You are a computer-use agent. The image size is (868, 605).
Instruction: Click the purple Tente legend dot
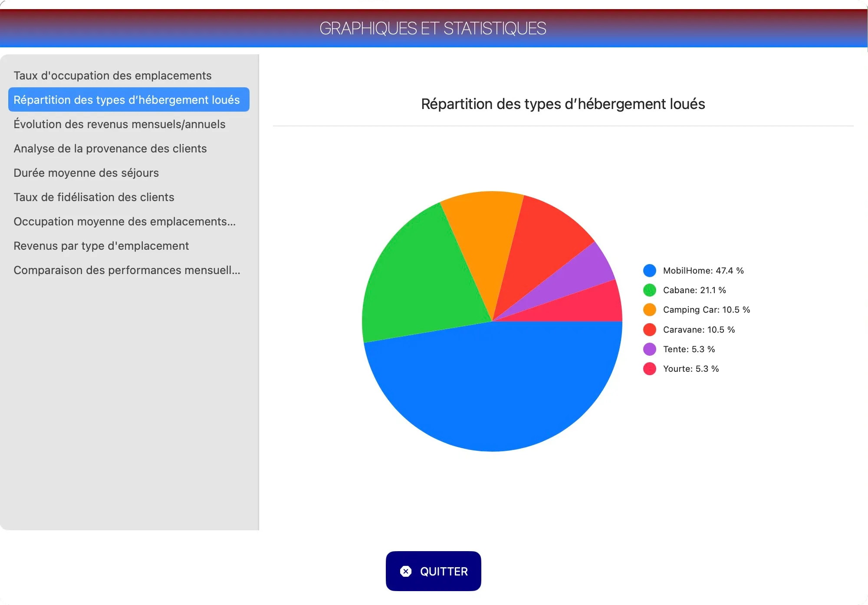[650, 349]
